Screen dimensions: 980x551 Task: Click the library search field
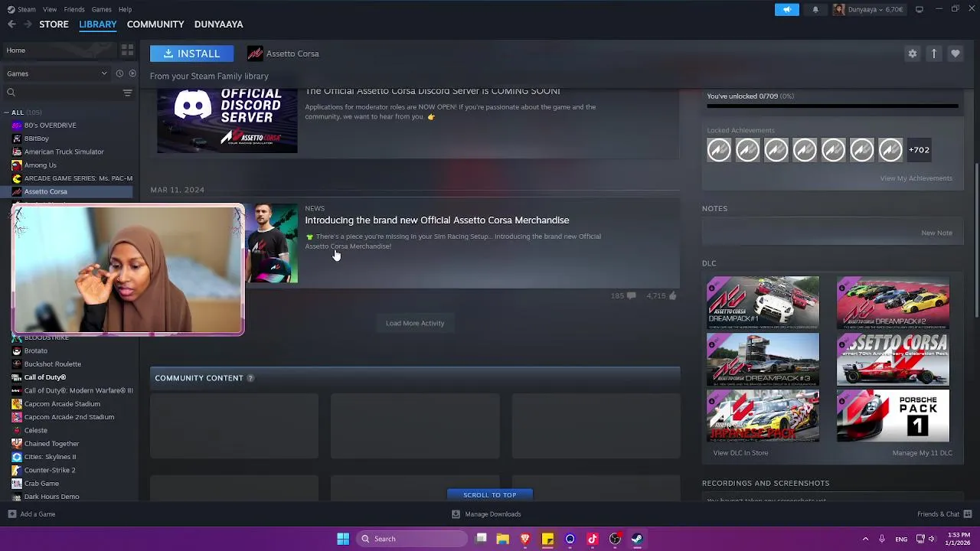tap(61, 93)
